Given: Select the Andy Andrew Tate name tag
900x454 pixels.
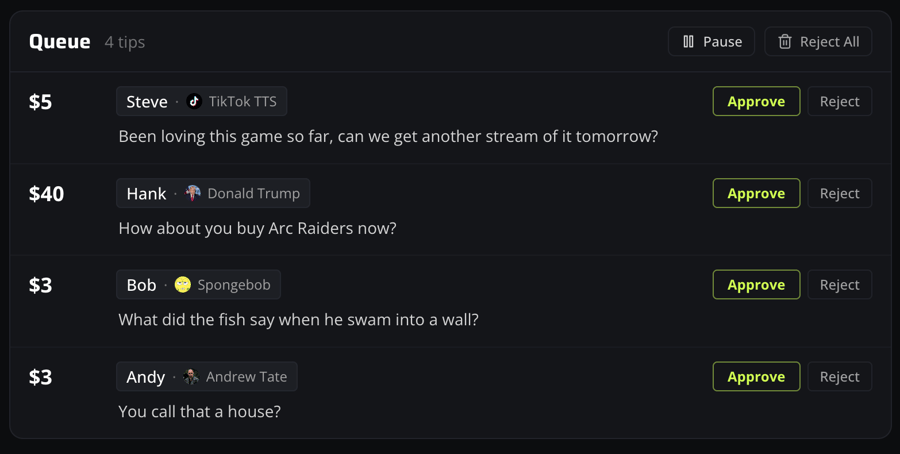Looking at the screenshot, I should point(206,377).
